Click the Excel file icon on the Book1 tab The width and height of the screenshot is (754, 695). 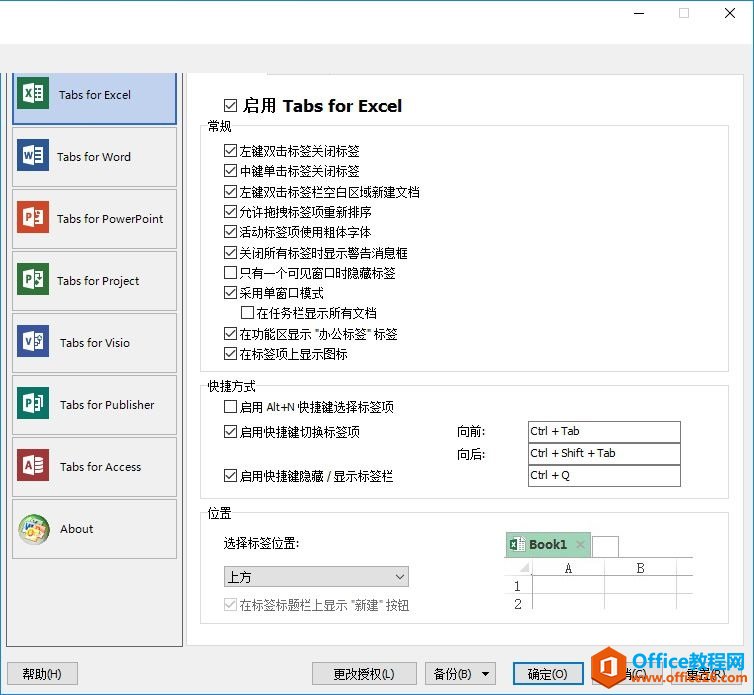coord(517,544)
